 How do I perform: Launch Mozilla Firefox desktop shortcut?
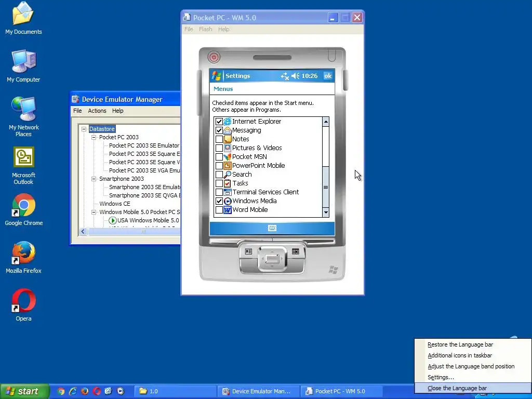click(23, 258)
